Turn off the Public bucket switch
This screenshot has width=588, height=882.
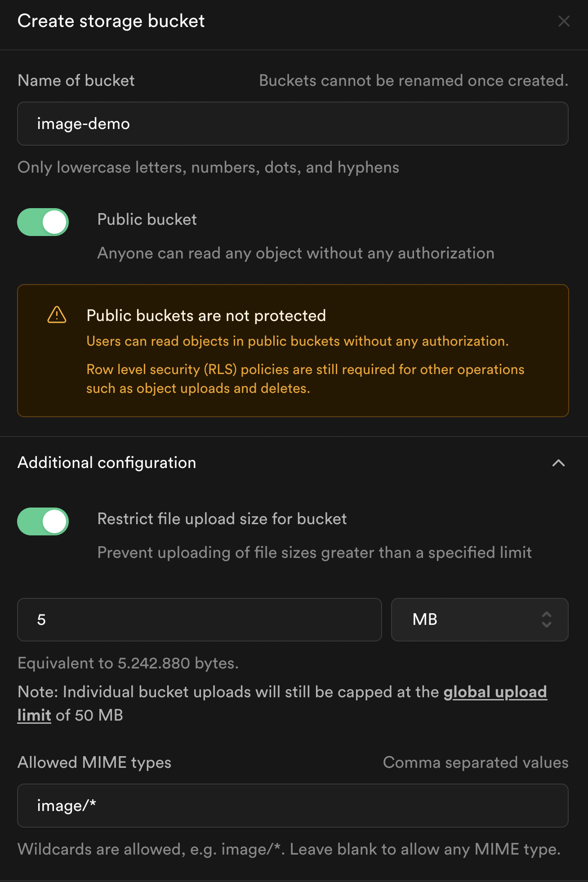[43, 222]
